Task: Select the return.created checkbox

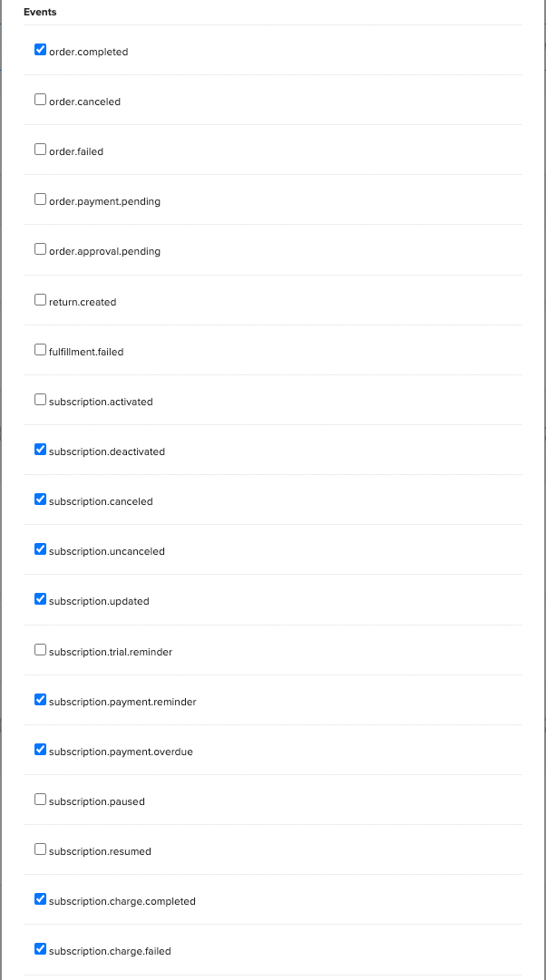Action: click(x=40, y=300)
